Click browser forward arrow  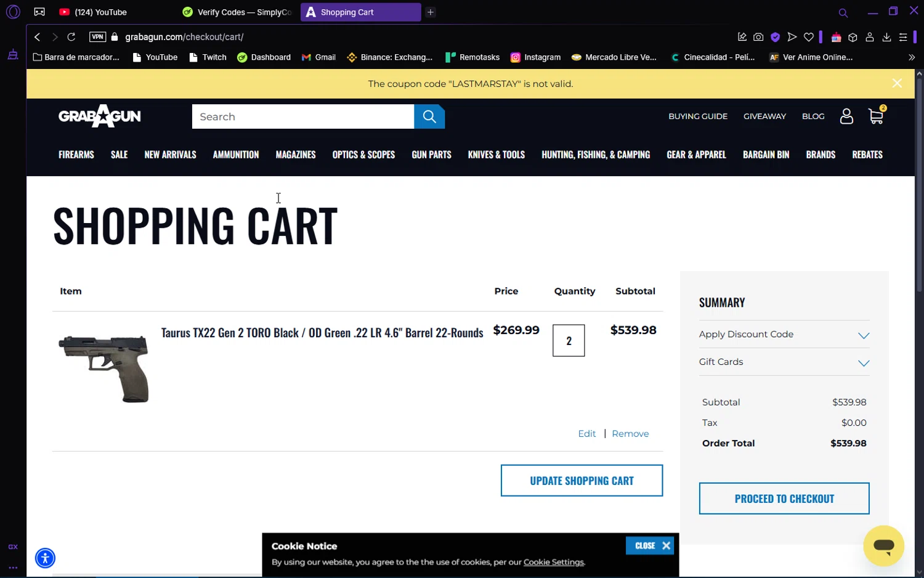pos(54,37)
